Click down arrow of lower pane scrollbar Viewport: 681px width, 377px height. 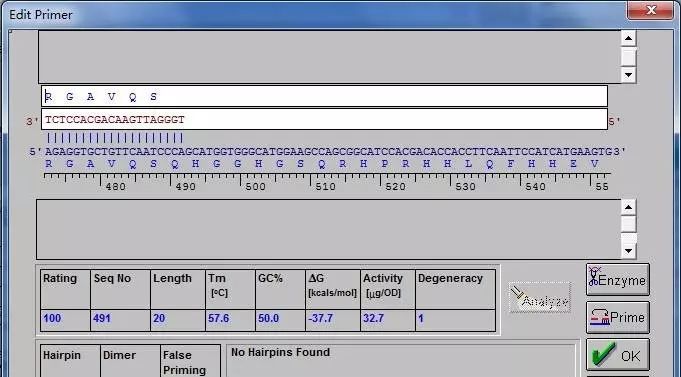coord(628,251)
